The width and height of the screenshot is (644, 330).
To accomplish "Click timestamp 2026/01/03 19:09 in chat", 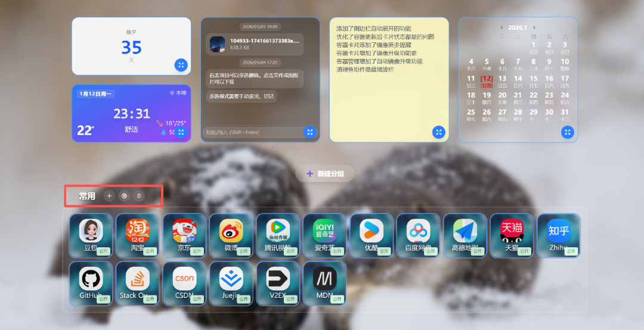I will [x=260, y=27].
